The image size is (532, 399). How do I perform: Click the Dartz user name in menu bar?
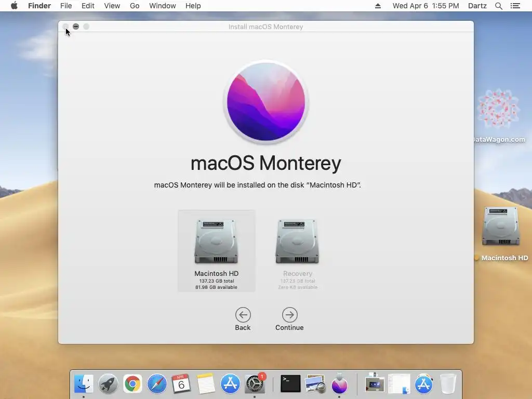click(x=477, y=6)
